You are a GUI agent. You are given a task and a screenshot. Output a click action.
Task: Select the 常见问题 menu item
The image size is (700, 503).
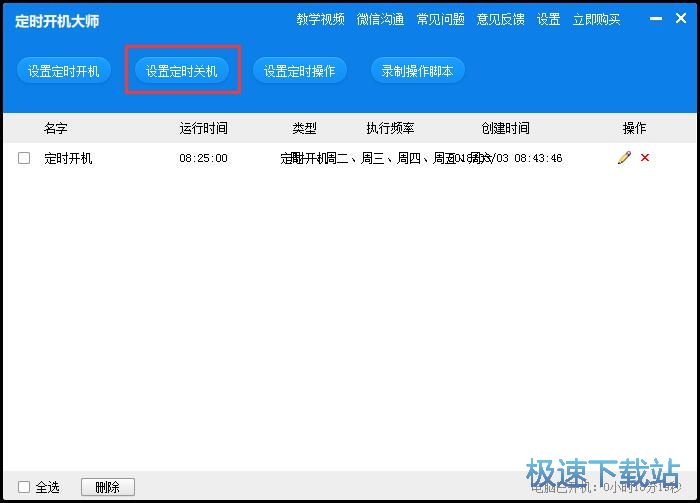click(x=440, y=20)
